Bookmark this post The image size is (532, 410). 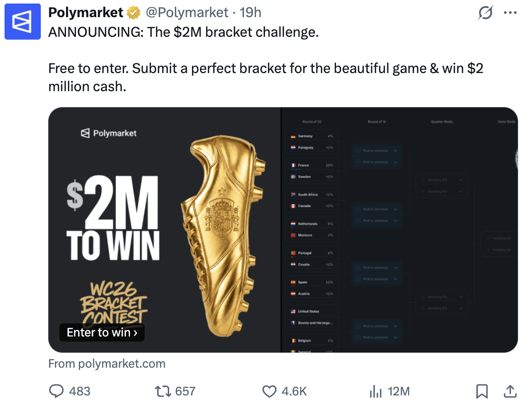tap(482, 391)
